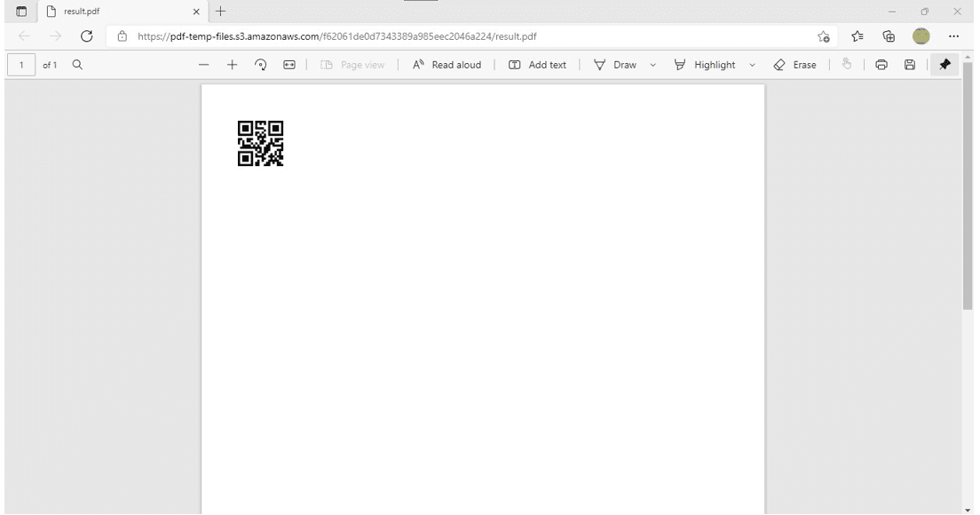Open the Favorites list icon
The width and height of the screenshot is (980, 515).
857,37
